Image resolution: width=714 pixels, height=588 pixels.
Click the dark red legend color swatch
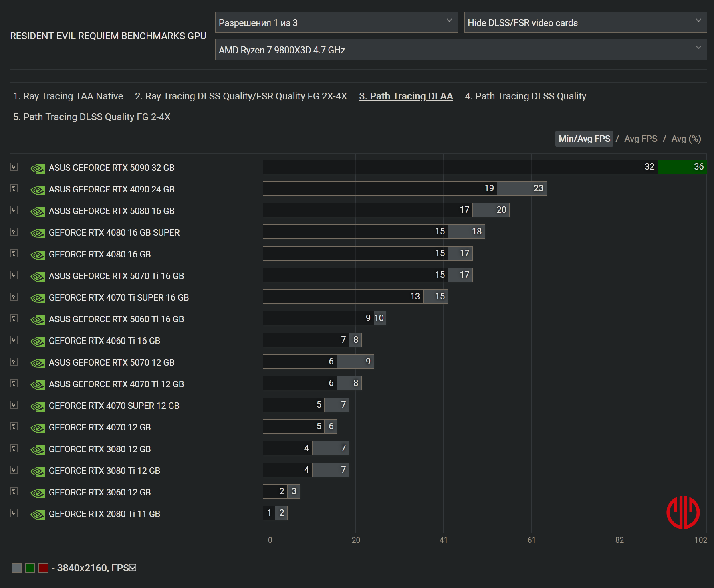[x=43, y=568]
